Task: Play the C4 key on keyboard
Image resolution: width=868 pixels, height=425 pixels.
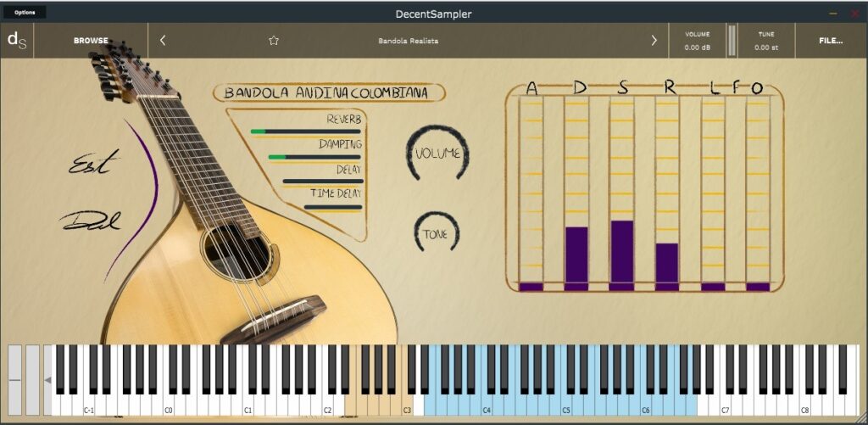Action: pos(487,405)
